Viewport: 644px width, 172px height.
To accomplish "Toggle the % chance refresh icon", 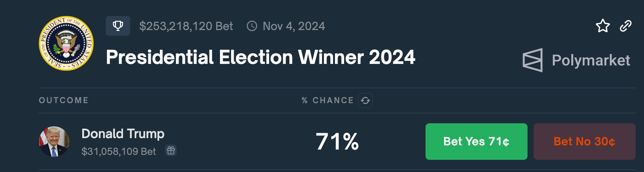I will click(365, 100).
